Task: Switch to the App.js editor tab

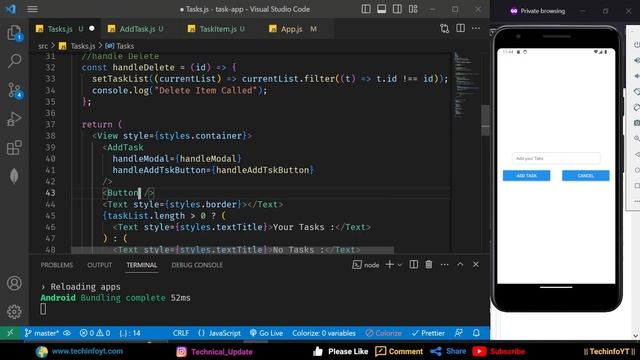Action: 292,29
